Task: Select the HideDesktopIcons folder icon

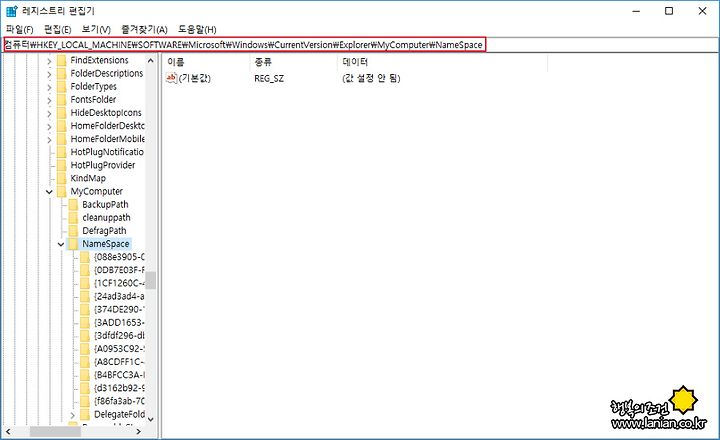Action: [62, 113]
